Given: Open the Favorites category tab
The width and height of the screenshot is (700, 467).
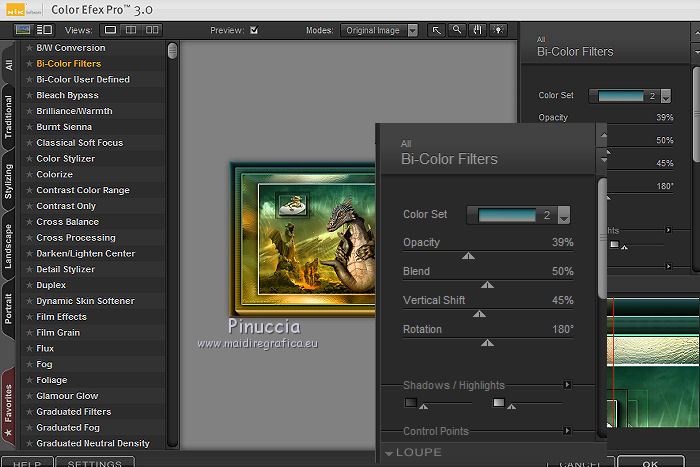Looking at the screenshot, I should [x=9, y=407].
